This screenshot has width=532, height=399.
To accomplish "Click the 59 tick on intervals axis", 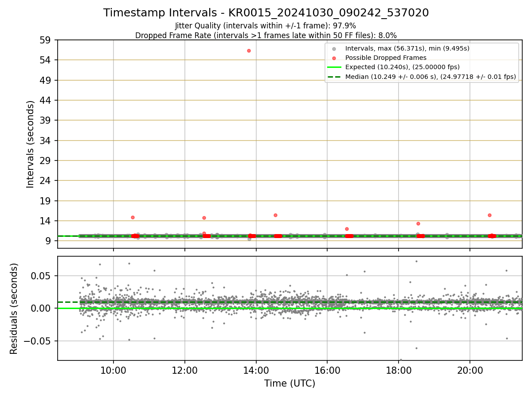I will coord(46,40).
